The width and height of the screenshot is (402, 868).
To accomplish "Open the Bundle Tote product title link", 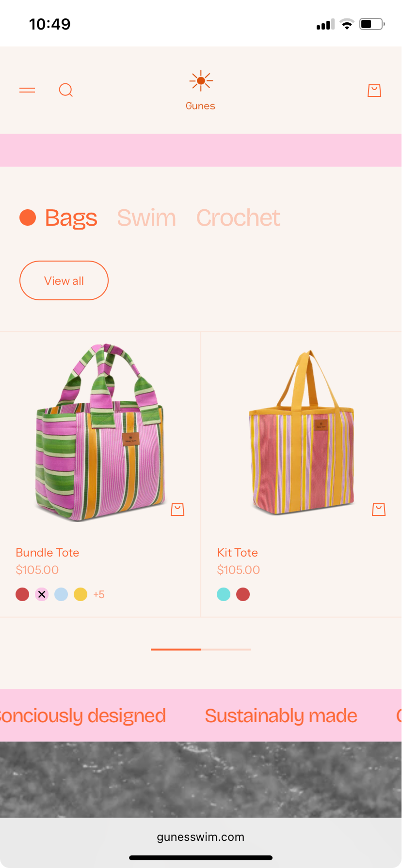I will pos(48,553).
